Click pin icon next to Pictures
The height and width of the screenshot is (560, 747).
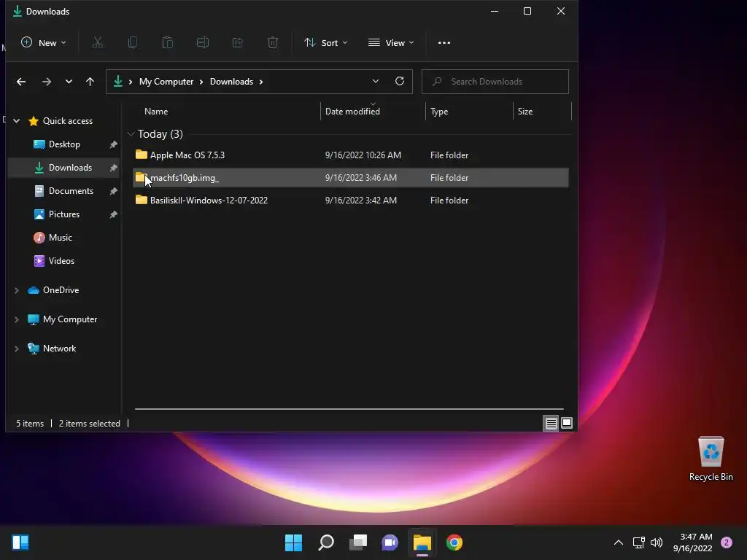pos(113,214)
